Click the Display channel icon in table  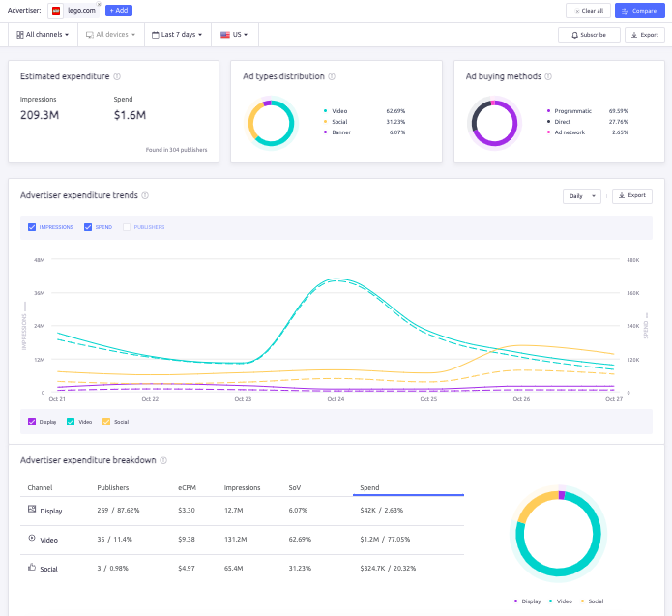pos(32,509)
